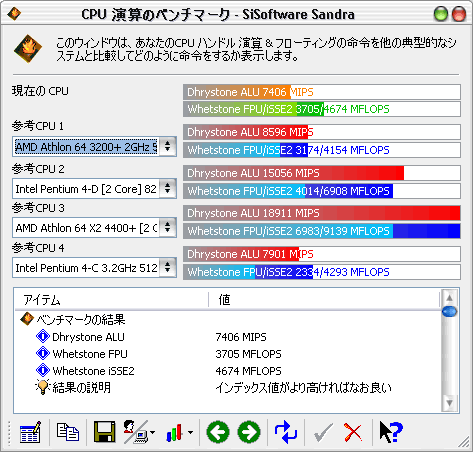This screenshot has height=452, width=473.
Task: Click the info icon next to Whetstone FPU
Action: (x=43, y=353)
